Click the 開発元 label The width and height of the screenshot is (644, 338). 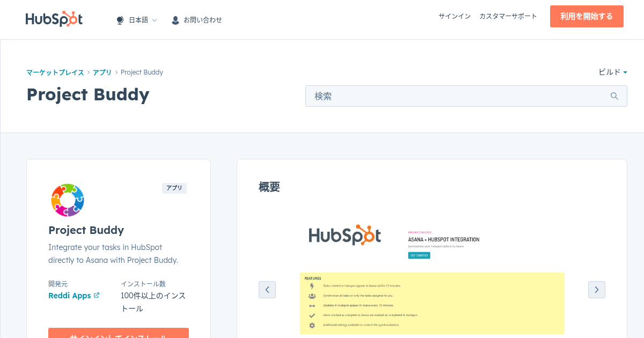point(58,284)
